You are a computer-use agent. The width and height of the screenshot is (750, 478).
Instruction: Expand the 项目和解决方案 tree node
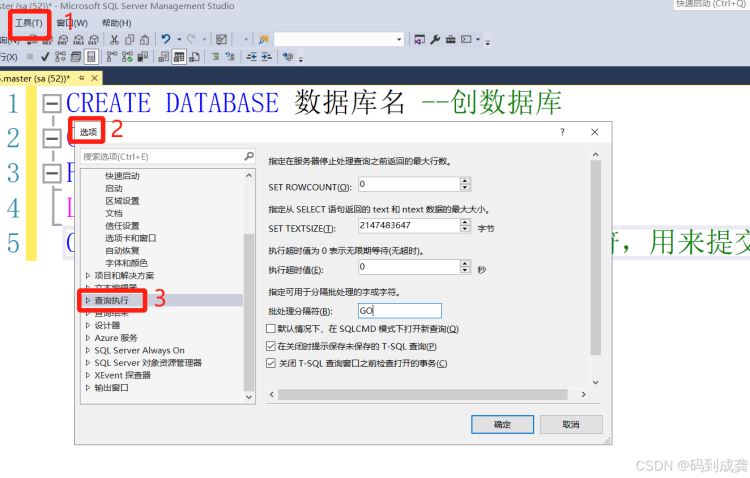[x=88, y=275]
